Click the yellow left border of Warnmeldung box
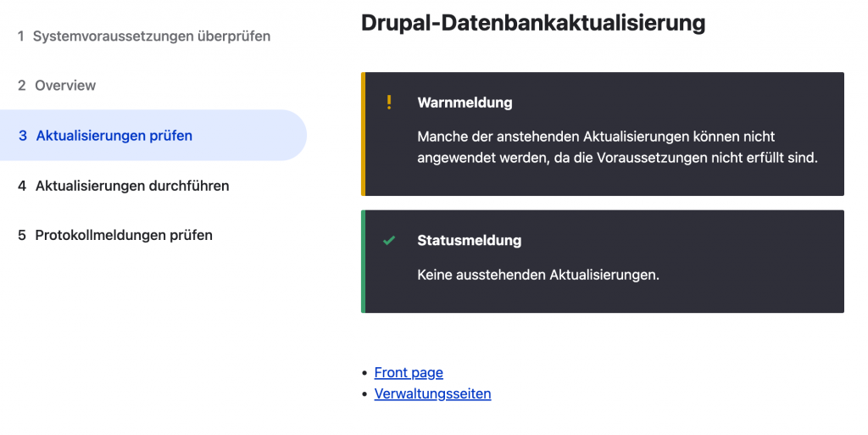 click(363, 134)
